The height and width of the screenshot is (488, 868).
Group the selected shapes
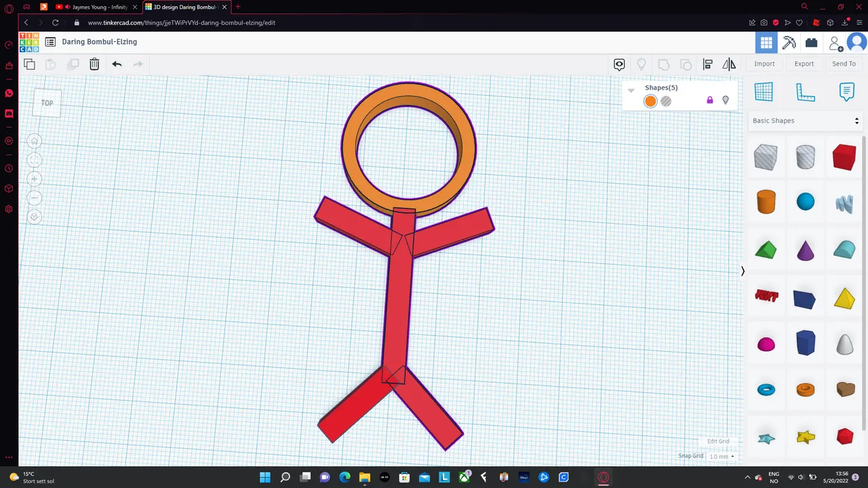pos(663,64)
